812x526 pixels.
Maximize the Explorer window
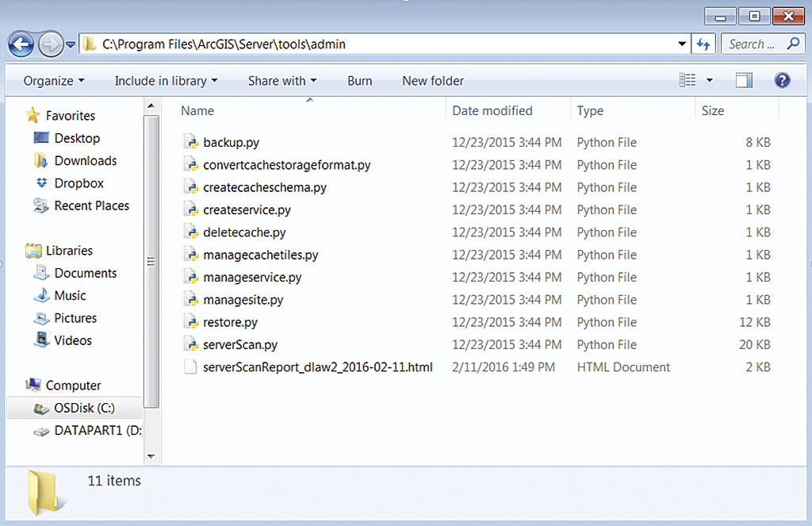tap(754, 16)
